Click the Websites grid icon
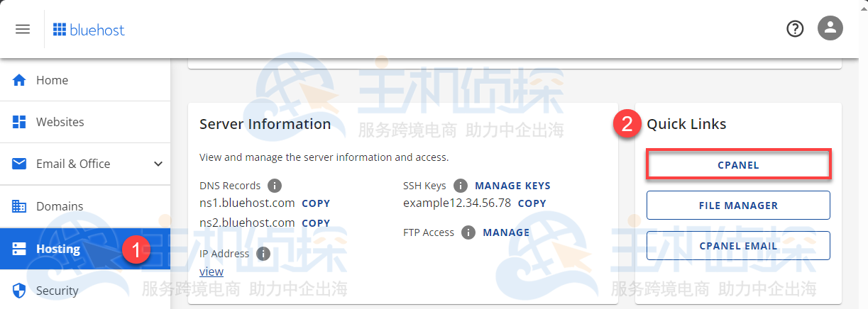Viewport: 868px width, 309px height. [19, 122]
